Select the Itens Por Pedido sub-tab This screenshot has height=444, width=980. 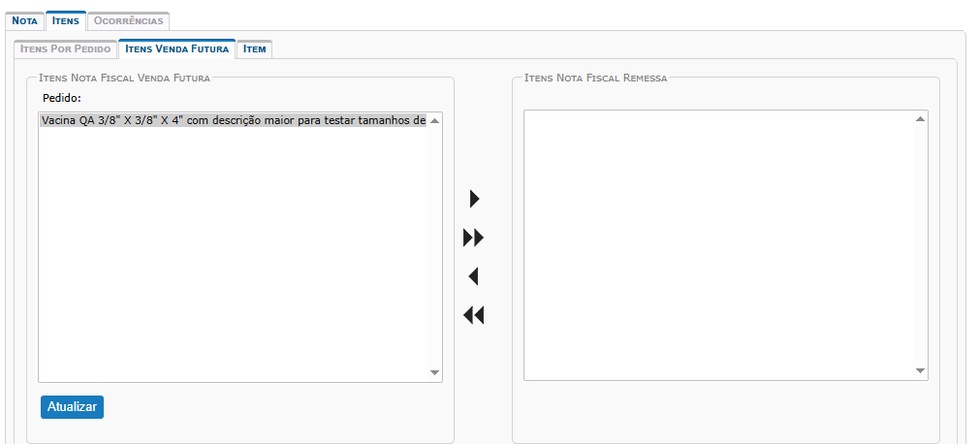click(x=66, y=48)
